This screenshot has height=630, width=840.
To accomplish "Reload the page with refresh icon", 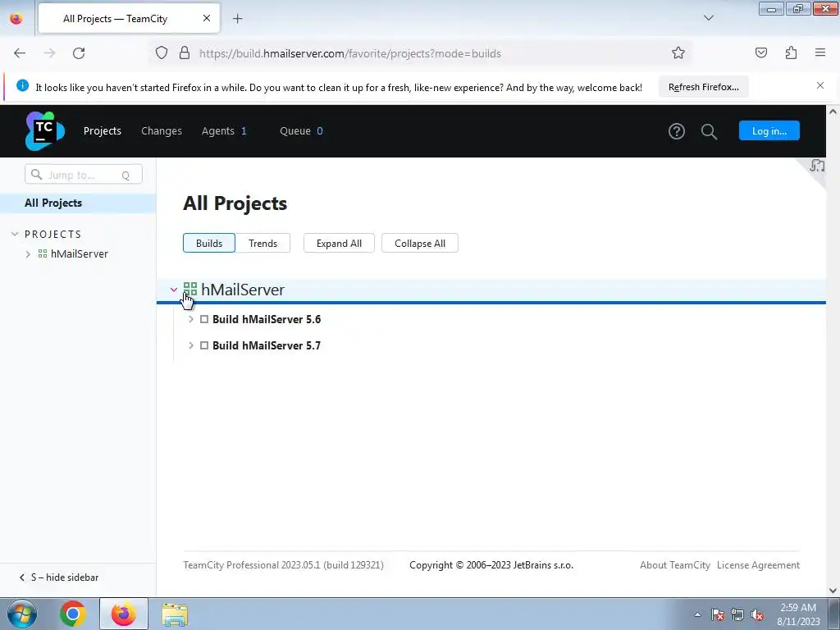I will (x=79, y=53).
